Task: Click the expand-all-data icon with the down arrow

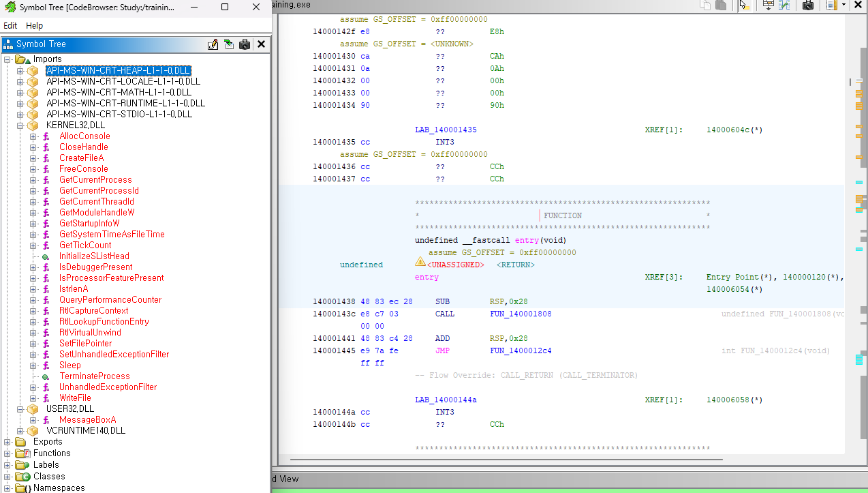Action: (x=769, y=5)
